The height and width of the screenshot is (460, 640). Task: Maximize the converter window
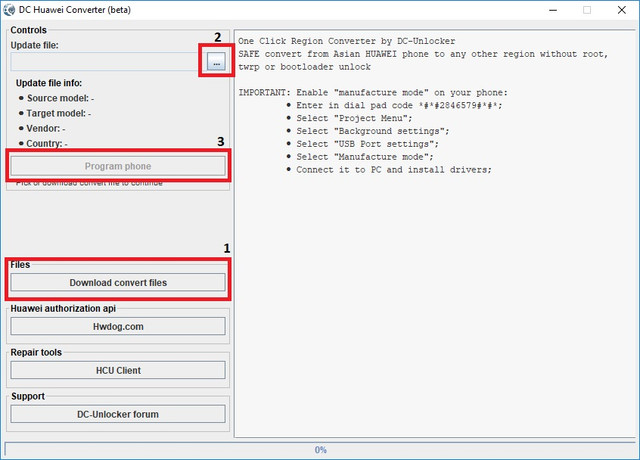(x=587, y=10)
